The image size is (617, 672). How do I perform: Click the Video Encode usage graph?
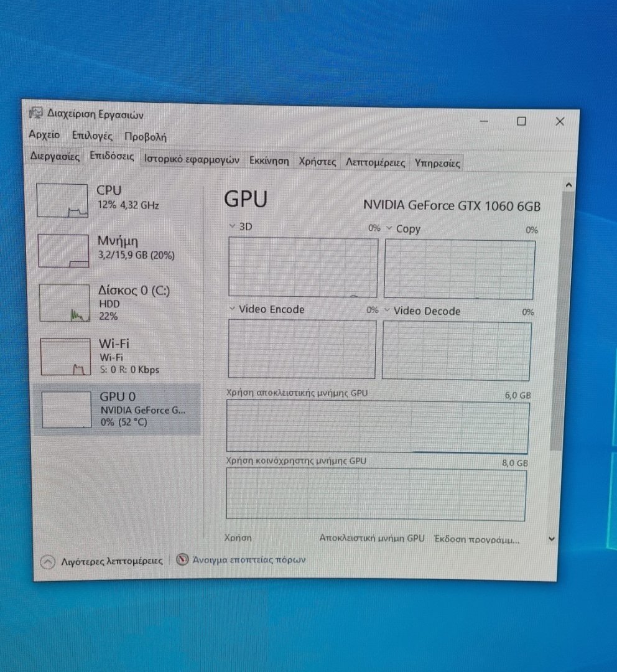tap(302, 348)
